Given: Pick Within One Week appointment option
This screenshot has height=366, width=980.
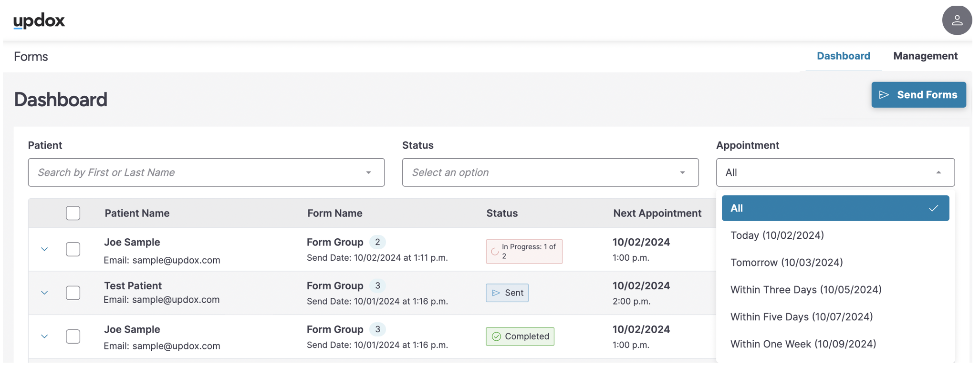Looking at the screenshot, I should (803, 344).
